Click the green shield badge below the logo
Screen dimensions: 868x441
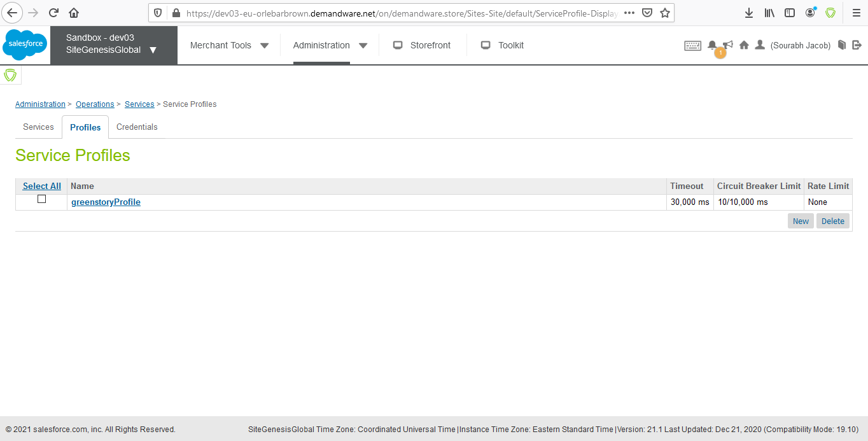[10, 75]
